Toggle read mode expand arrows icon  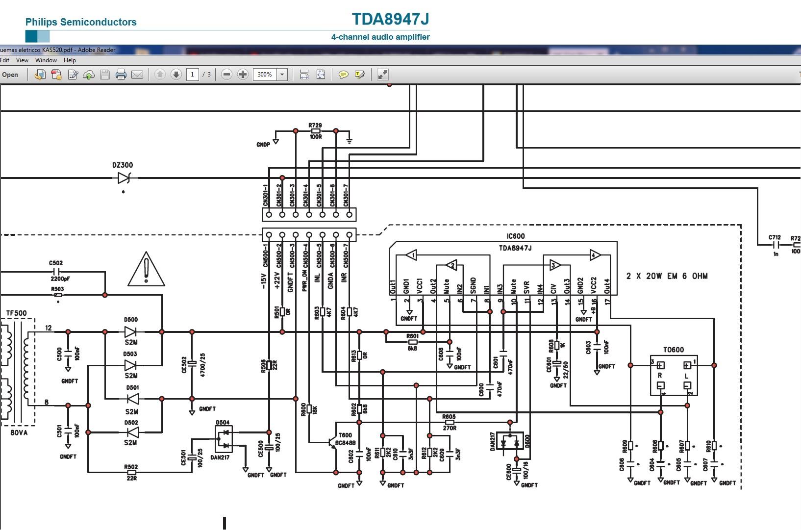tap(383, 75)
